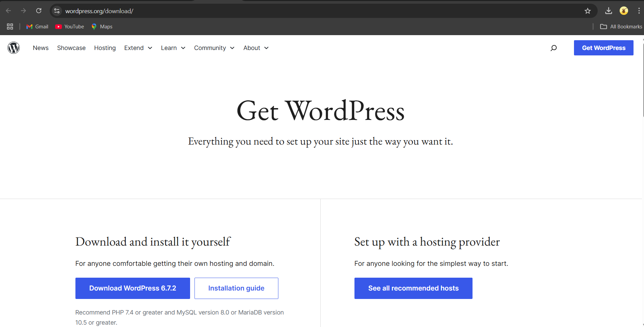Open the Showcase page
The image size is (644, 327).
tap(71, 48)
